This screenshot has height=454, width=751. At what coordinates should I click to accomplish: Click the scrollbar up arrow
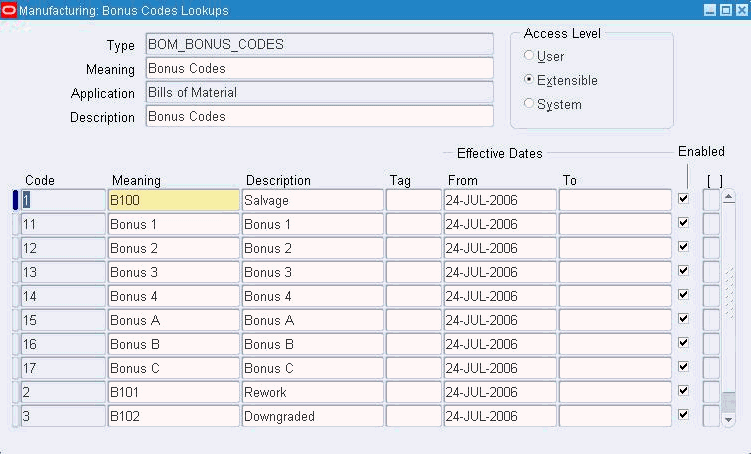[728, 197]
